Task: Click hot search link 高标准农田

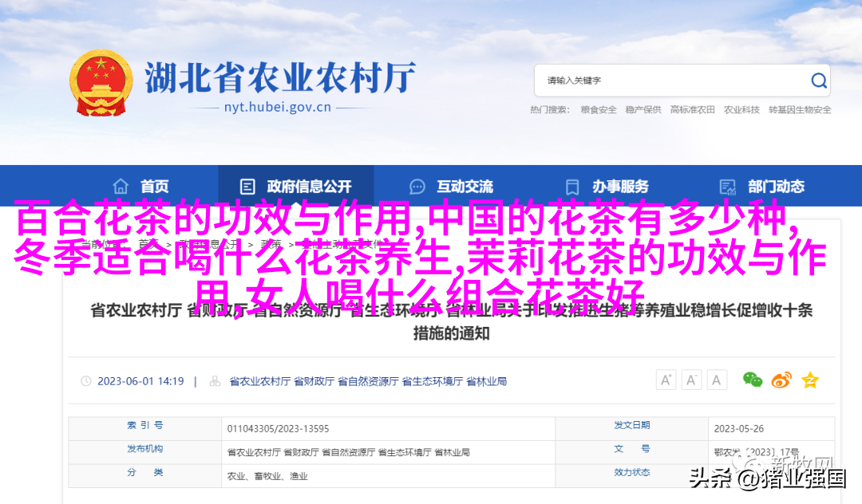Action: (x=692, y=110)
